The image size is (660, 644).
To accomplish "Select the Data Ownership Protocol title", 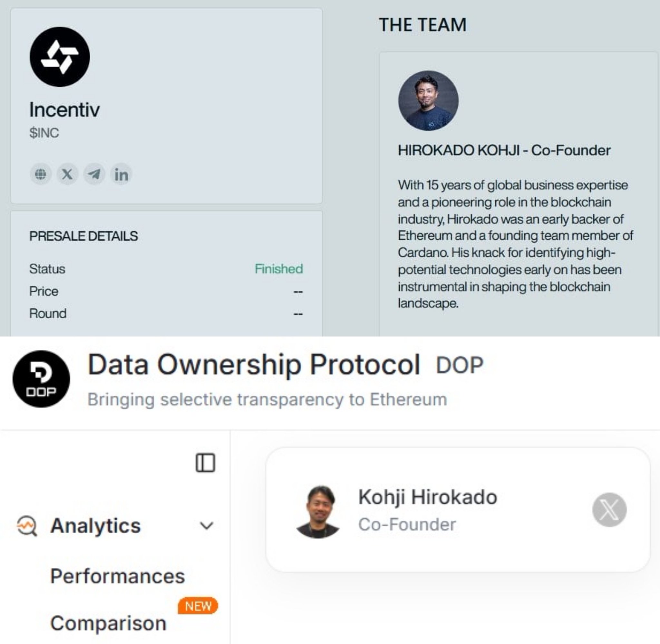I will pos(254,365).
